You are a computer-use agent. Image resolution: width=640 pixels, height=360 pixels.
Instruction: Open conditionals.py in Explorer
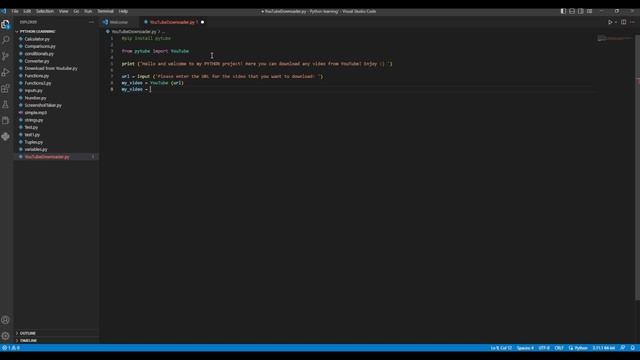[x=39, y=54]
